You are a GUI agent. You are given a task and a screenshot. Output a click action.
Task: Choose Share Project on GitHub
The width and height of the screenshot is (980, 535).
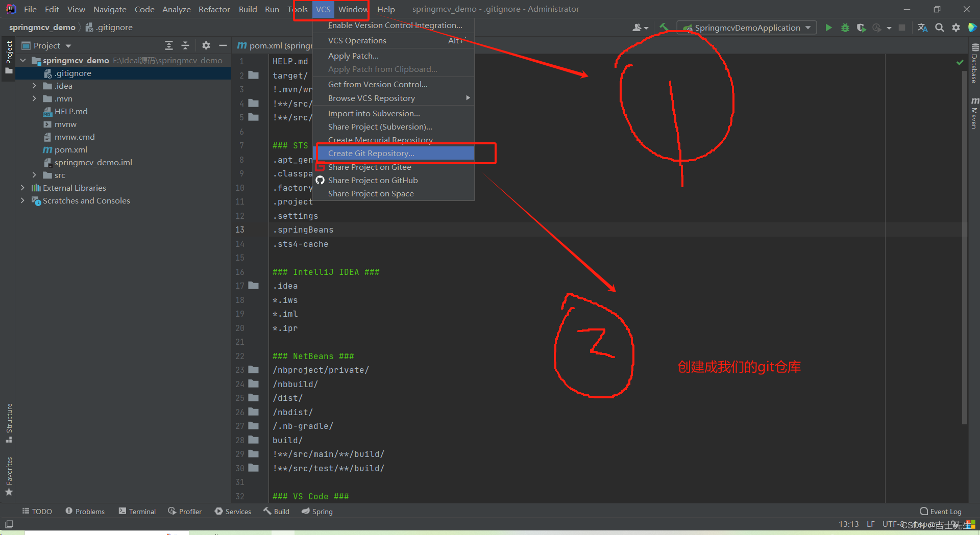[394, 180]
